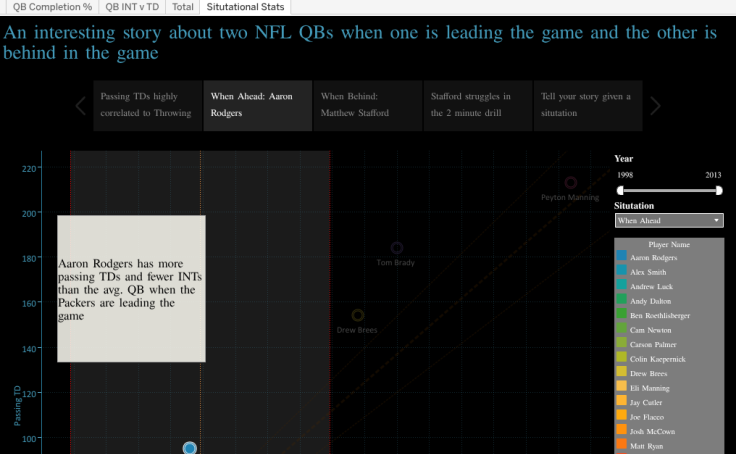Viewport: 736px width, 454px height.
Task: Click the Andrew Luck legend color swatch
Action: coord(621,285)
